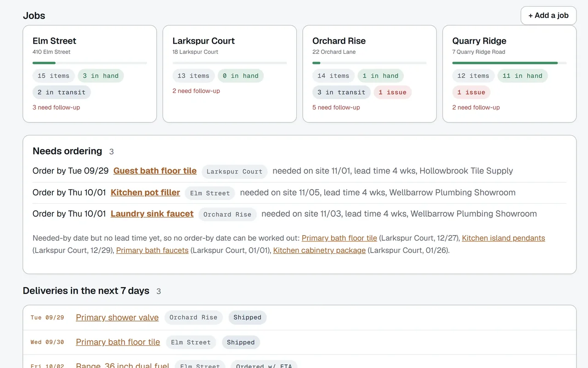
Task: Open the Elm Street job card title
Action: pyautogui.click(x=54, y=41)
